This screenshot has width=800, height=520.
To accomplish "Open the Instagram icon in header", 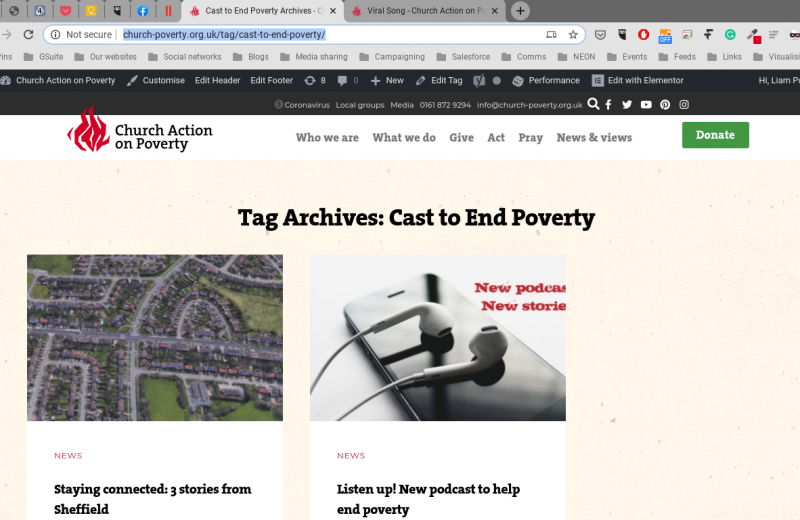I will pyautogui.click(x=684, y=105).
